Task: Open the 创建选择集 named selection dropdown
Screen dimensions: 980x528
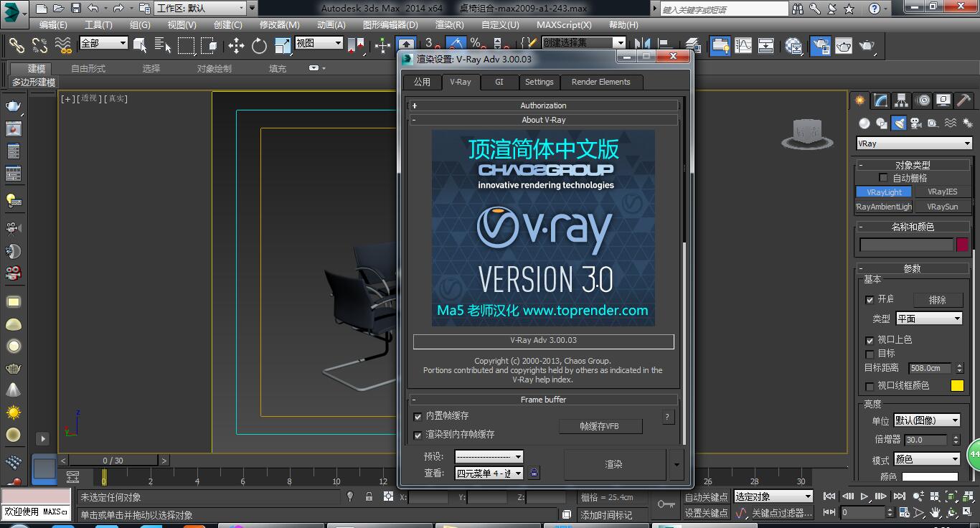Action: click(x=583, y=42)
